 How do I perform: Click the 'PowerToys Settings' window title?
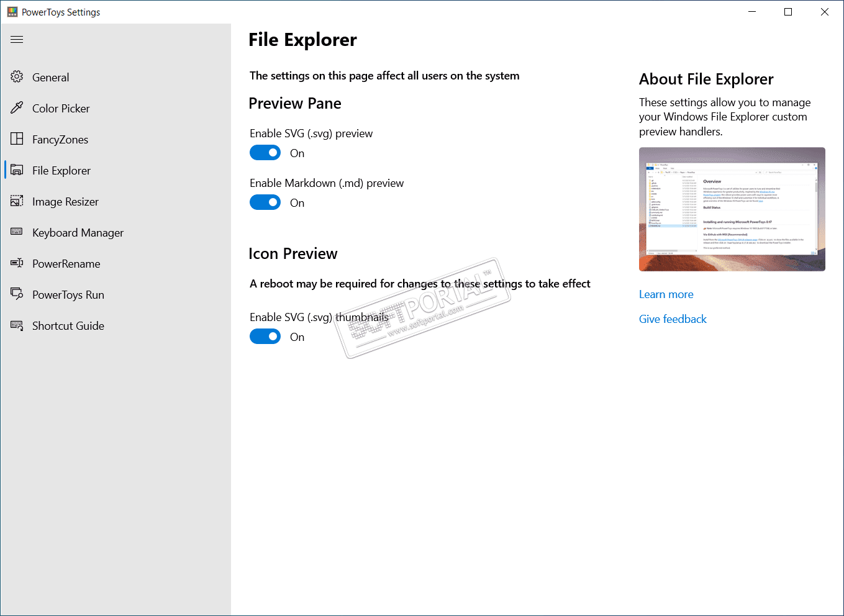click(61, 12)
